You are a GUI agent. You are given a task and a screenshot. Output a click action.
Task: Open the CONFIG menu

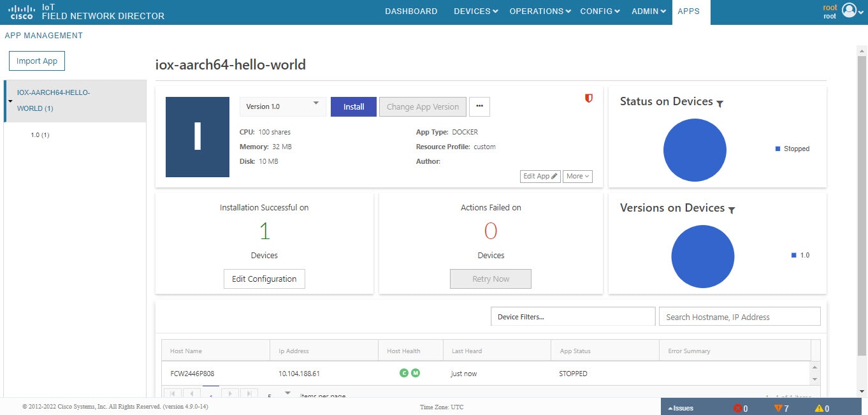point(600,11)
